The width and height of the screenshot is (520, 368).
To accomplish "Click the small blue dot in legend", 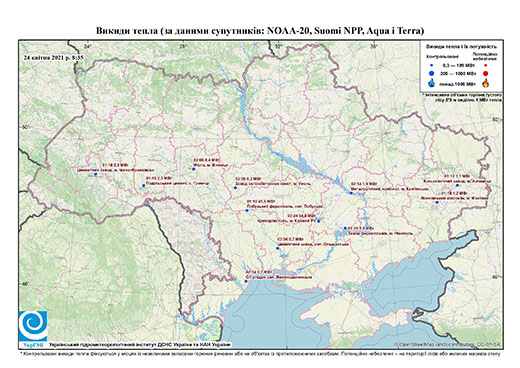I will click(x=431, y=65).
